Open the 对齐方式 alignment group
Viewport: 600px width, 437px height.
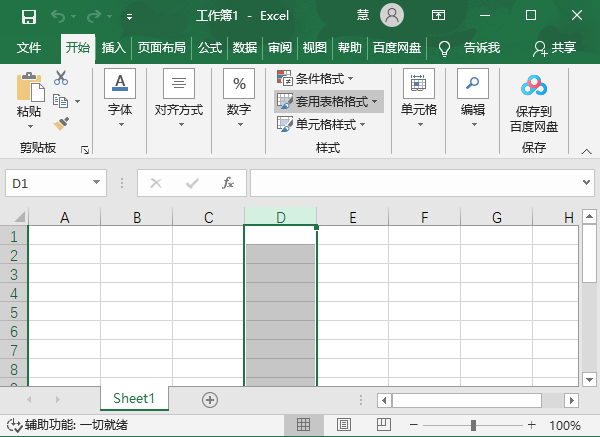[179, 100]
